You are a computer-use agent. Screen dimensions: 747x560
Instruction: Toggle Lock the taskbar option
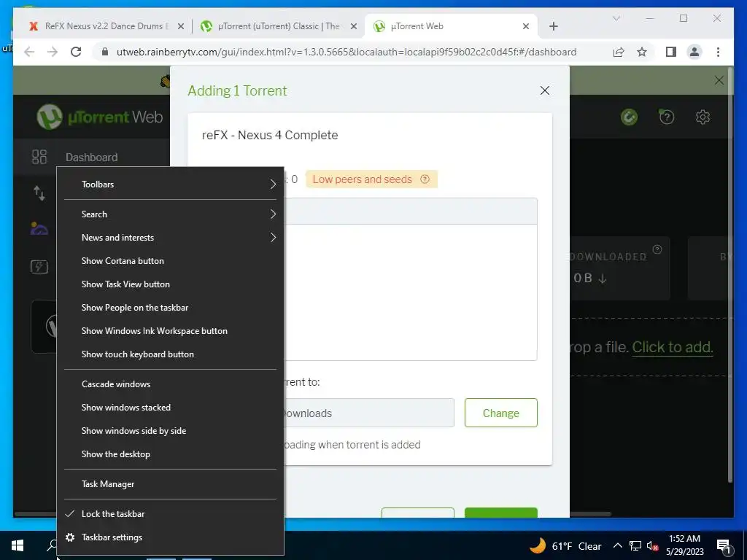point(170,514)
